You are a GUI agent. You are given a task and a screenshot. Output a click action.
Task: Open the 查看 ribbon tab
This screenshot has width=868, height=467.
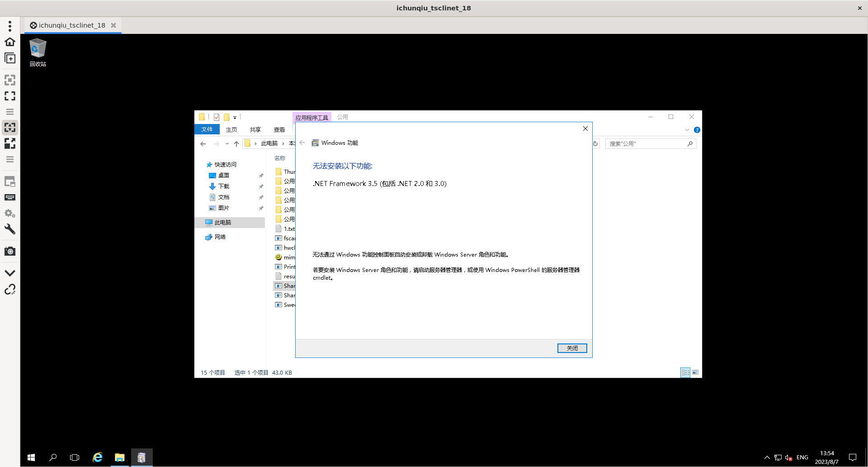[x=279, y=129]
